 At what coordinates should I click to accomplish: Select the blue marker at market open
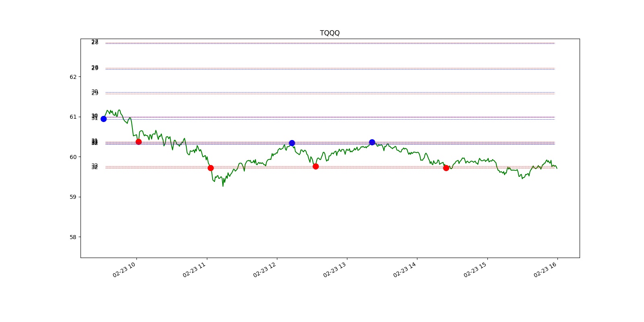click(x=103, y=119)
